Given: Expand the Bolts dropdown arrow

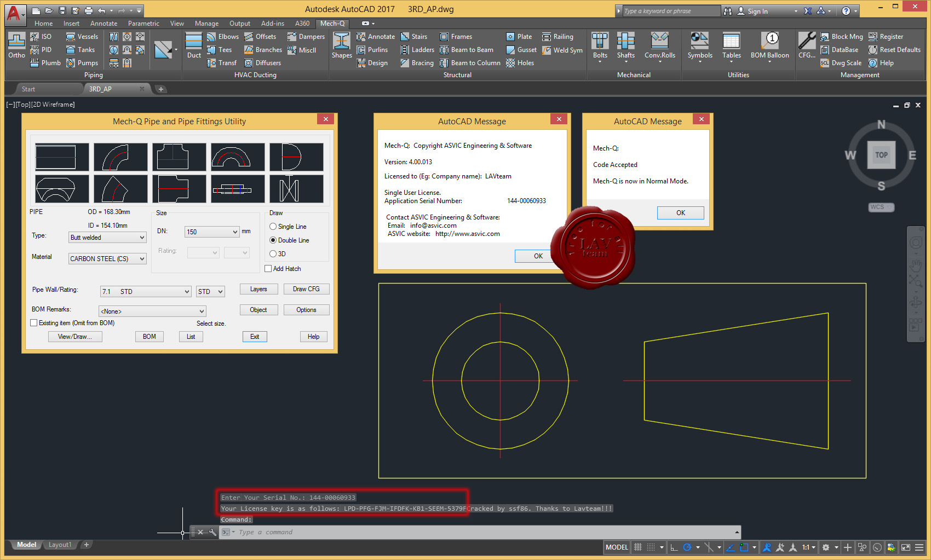Looking at the screenshot, I should pos(600,62).
